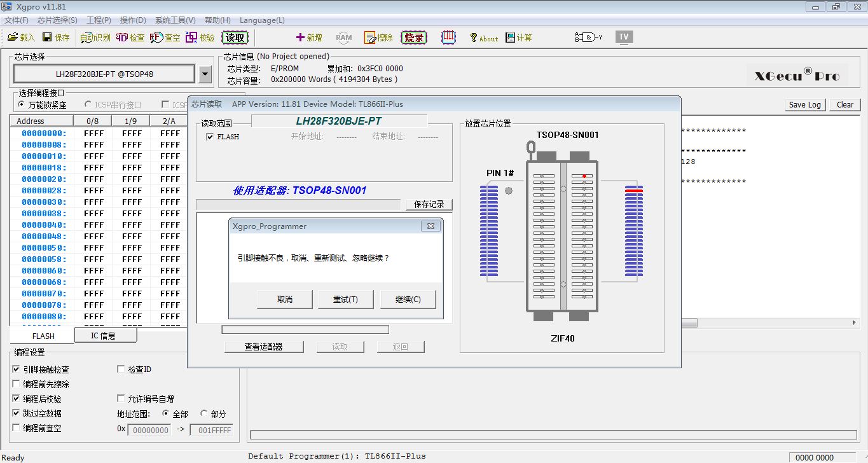Click the TV toolbar icon
The image size is (868, 463).
pyautogui.click(x=624, y=37)
